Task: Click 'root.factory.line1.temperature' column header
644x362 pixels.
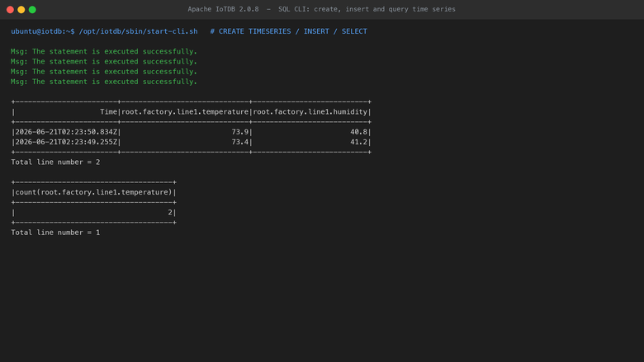Action: pyautogui.click(x=185, y=111)
